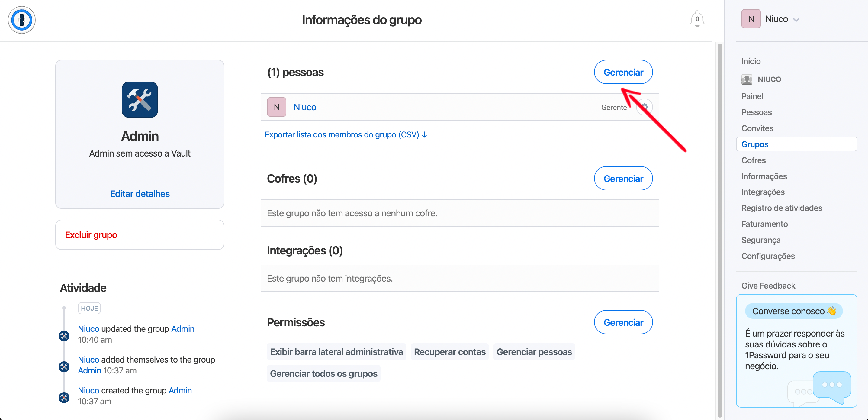
Task: Open the gear settings for member Niuco
Action: click(x=645, y=107)
